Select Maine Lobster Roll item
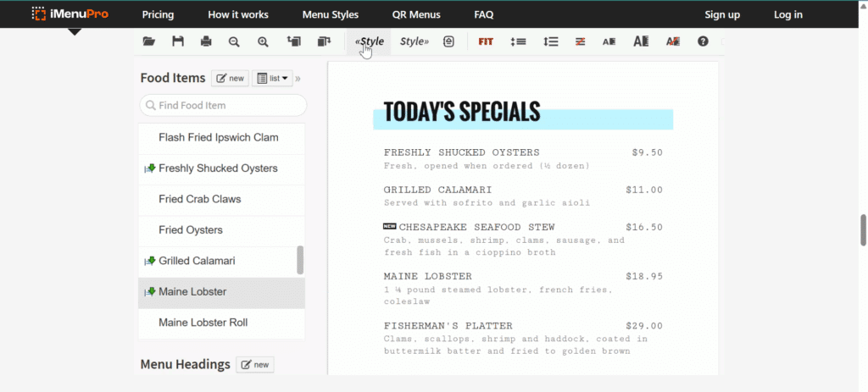The image size is (868, 392). click(221, 323)
